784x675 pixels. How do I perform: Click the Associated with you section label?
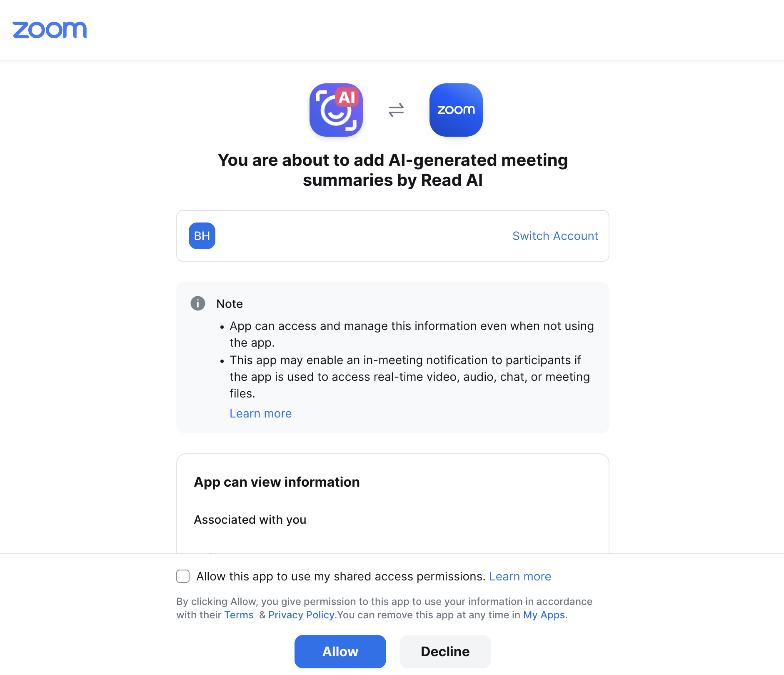(250, 520)
